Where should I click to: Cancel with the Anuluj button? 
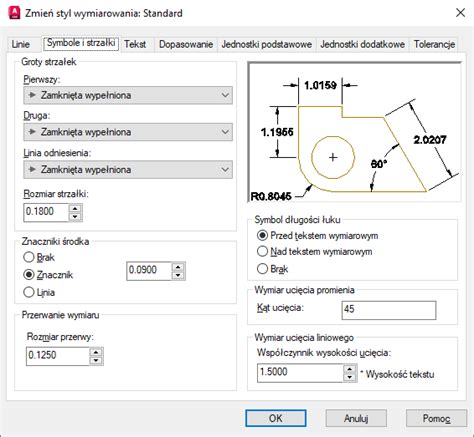(x=356, y=418)
